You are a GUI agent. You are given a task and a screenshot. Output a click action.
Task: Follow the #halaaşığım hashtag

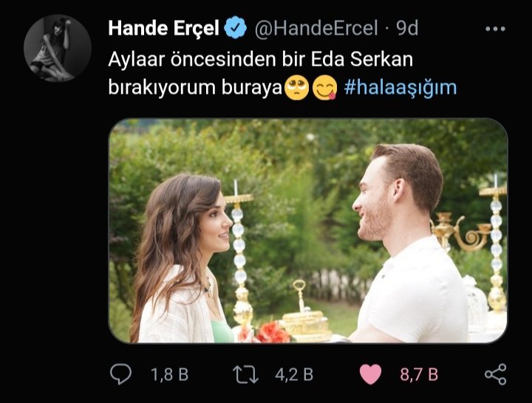400,87
